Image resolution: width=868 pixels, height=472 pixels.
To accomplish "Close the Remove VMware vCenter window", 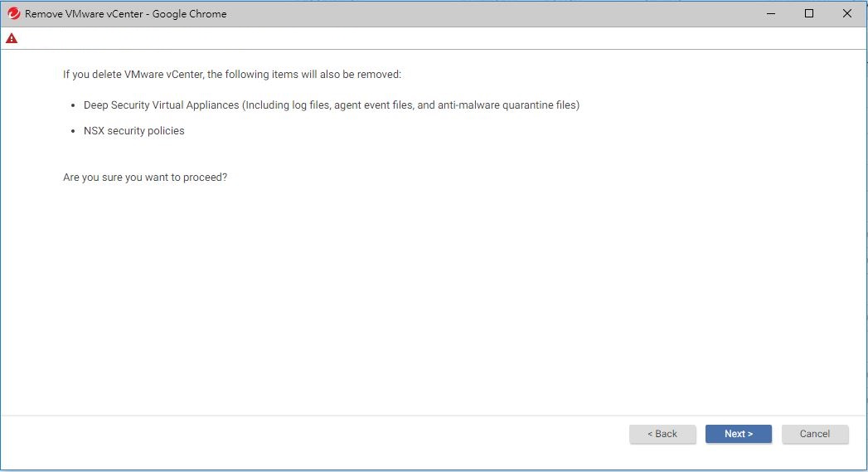I will coord(846,14).
